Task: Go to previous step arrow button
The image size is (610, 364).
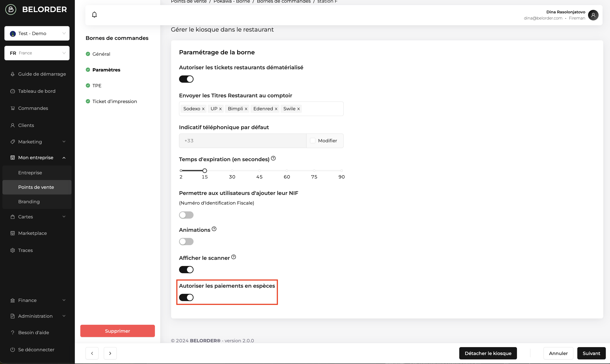Action: coord(92,353)
